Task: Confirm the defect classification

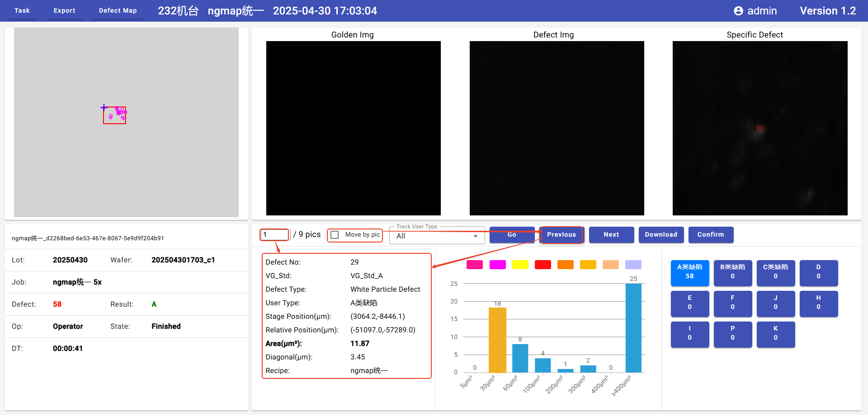Action: pyautogui.click(x=710, y=234)
